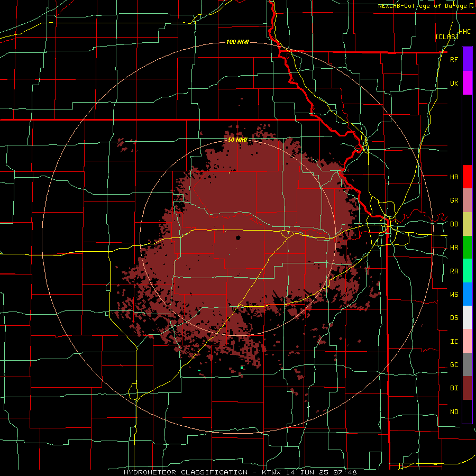This screenshot has width=476, height=476.
Task: Click the '07:48' timestamp in footer
Action: (346, 472)
